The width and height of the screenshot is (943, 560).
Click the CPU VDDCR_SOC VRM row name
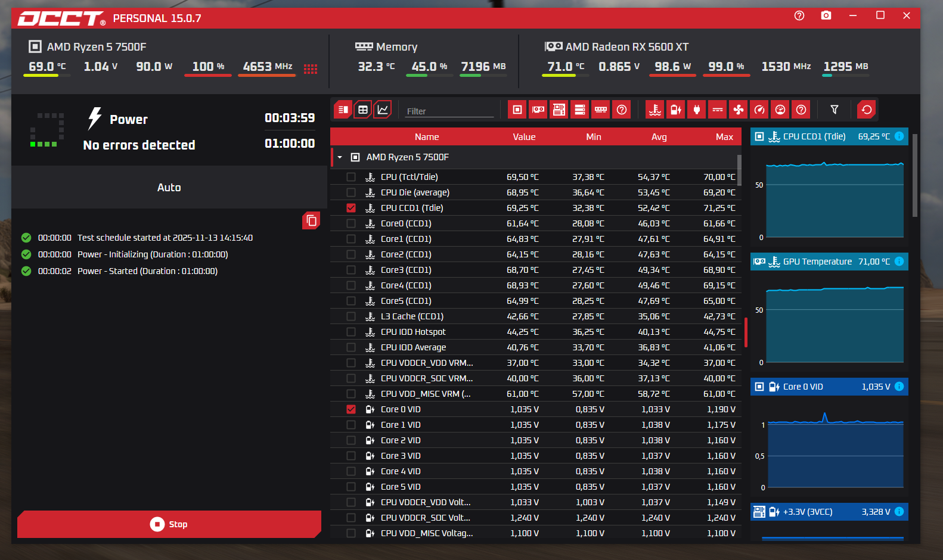pyautogui.click(x=427, y=378)
